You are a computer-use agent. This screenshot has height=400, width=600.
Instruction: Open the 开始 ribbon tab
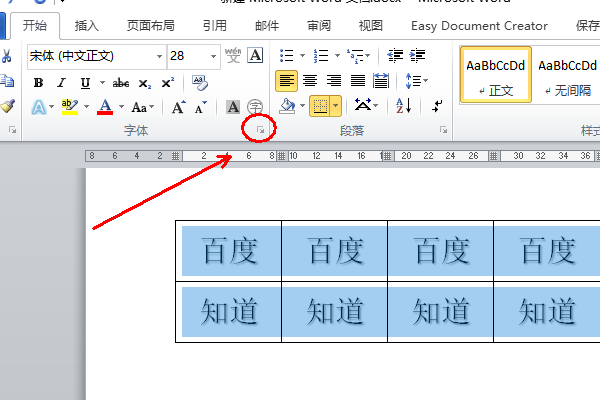(x=35, y=26)
